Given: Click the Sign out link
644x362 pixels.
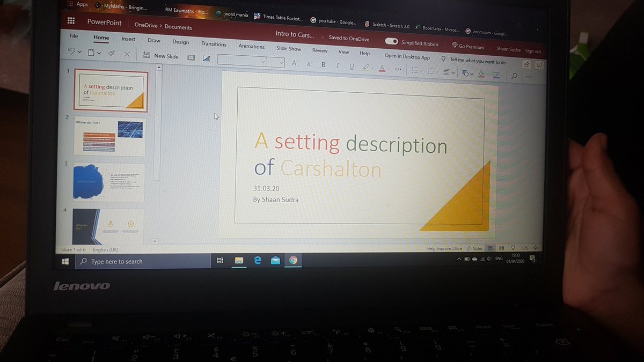Looking at the screenshot, I should click(533, 51).
